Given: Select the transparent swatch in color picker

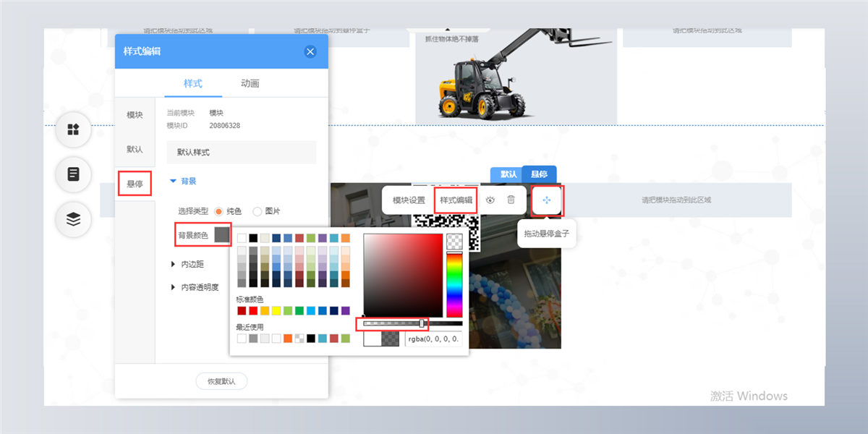Looking at the screenshot, I should tap(454, 241).
